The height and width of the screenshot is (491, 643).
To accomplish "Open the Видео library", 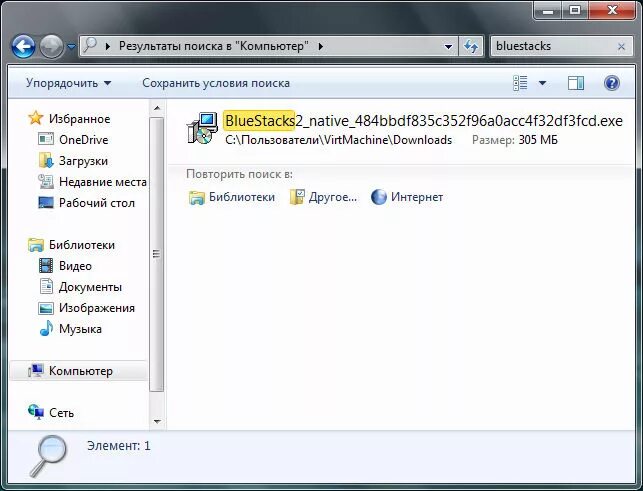I will (x=75, y=266).
